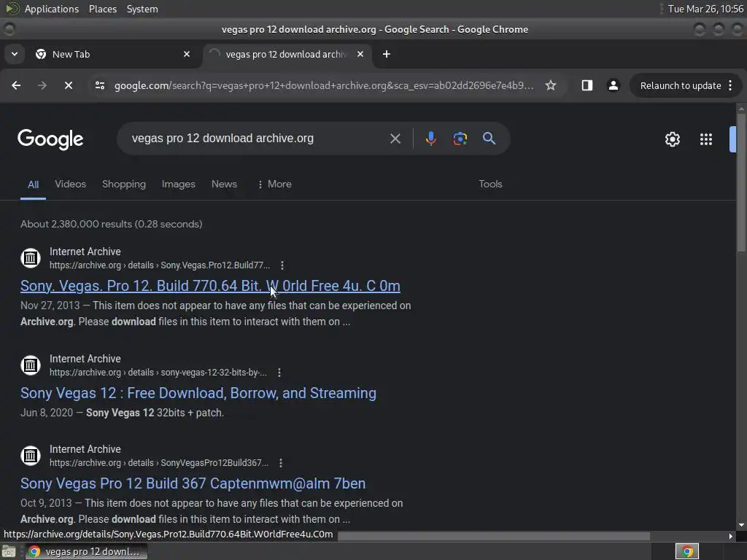The image size is (747, 560).
Task: Close the vegas pro 12 search tab
Action: (360, 54)
